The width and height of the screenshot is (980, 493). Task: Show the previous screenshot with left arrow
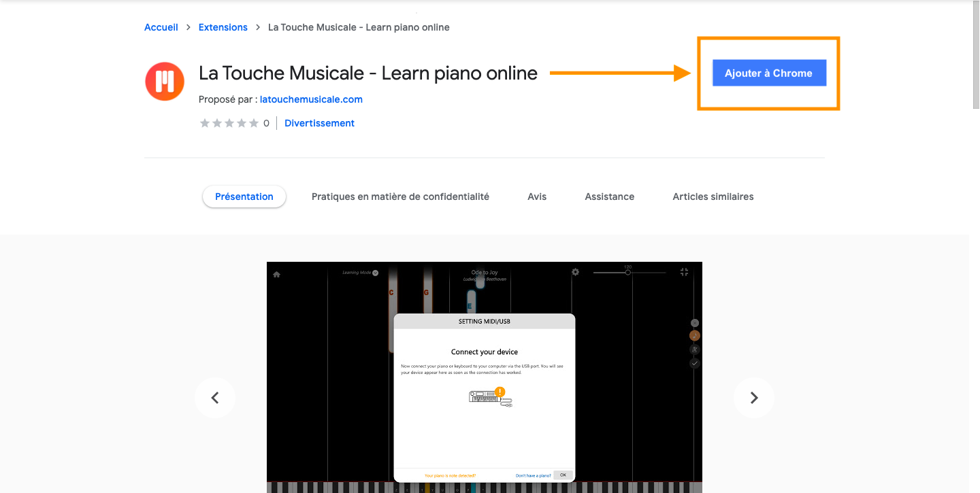[x=215, y=398]
